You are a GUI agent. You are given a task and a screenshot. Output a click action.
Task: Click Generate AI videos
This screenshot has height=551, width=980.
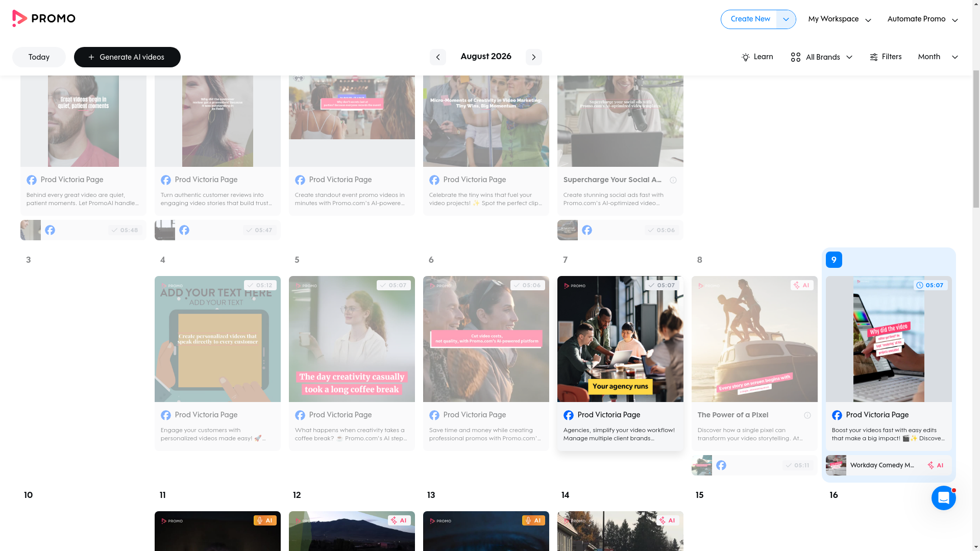click(x=127, y=57)
